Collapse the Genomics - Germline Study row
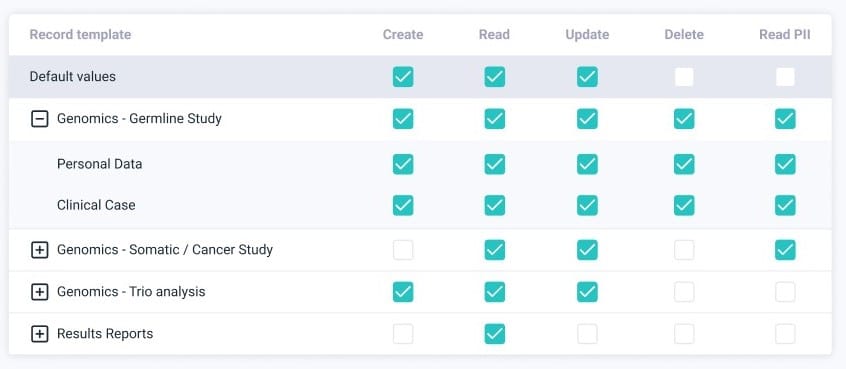Screen dimensions: 846x369 (39, 119)
